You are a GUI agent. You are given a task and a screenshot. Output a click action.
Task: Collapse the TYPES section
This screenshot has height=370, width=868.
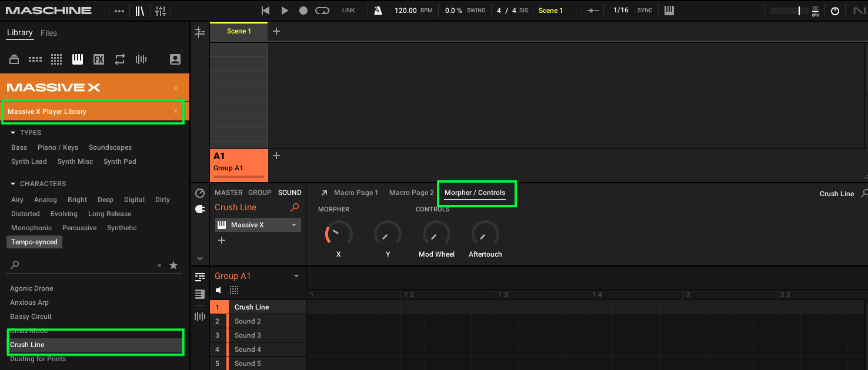click(13, 133)
